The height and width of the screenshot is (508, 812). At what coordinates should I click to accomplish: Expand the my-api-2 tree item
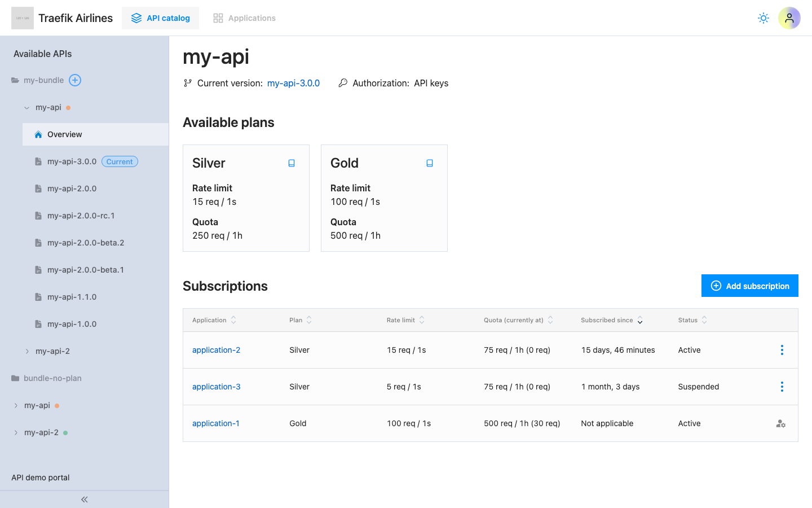tap(27, 351)
